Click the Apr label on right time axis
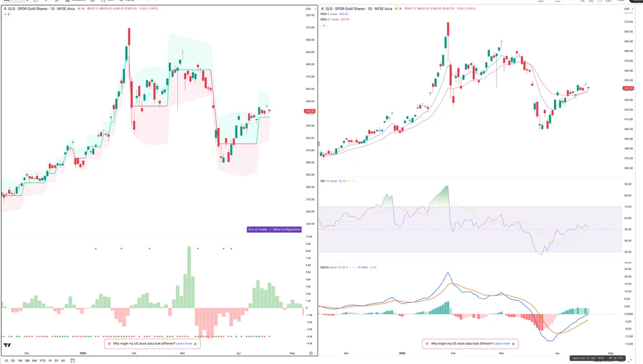This screenshot has width=643, height=364. (x=557, y=353)
